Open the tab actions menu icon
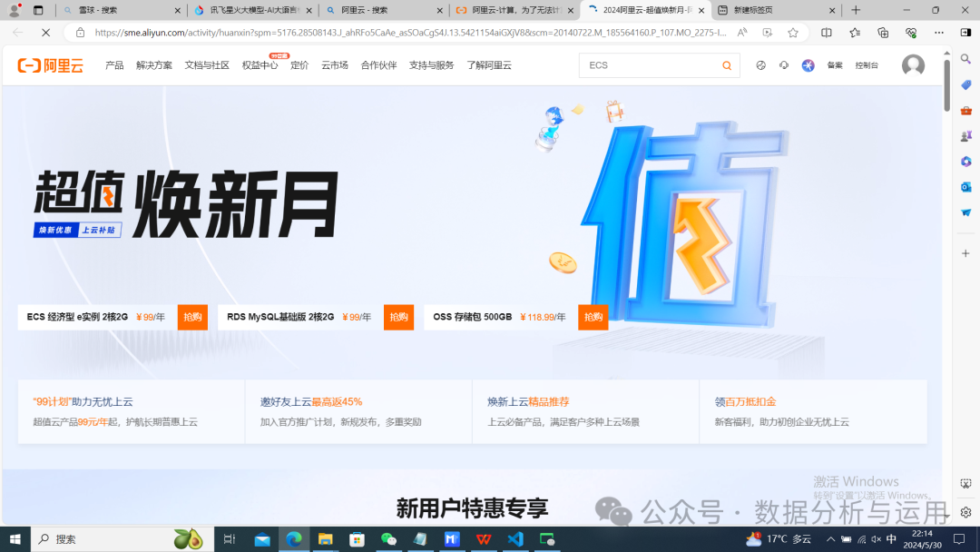The image size is (980, 552). pos(38,10)
